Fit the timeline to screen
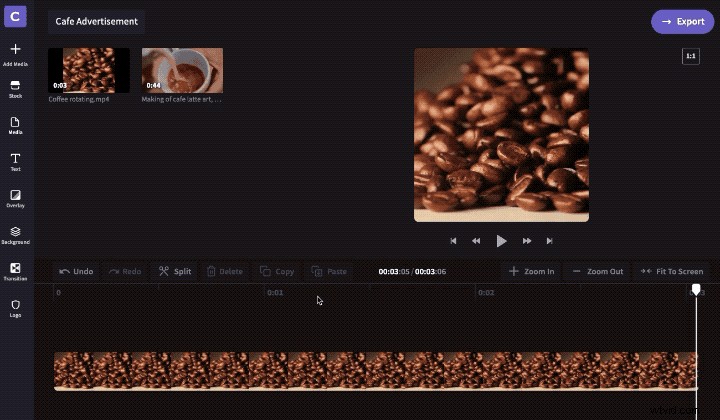 pyautogui.click(x=672, y=271)
